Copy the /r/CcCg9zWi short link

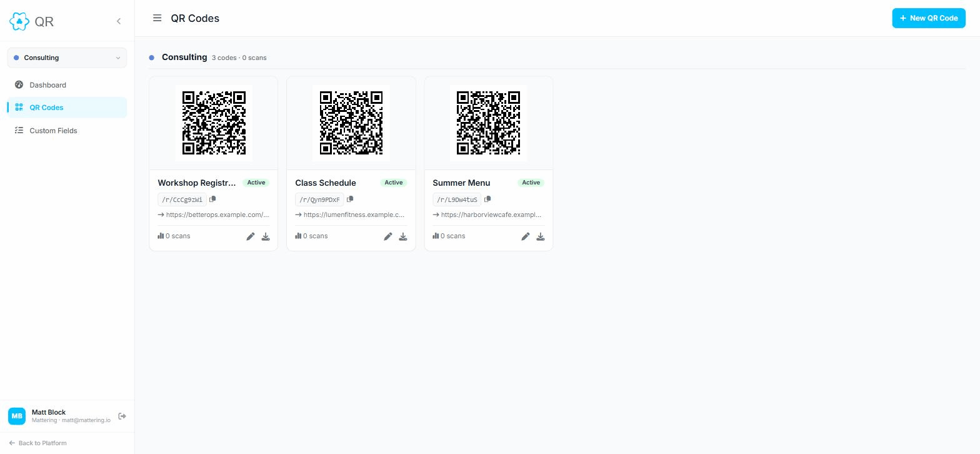pyautogui.click(x=212, y=199)
